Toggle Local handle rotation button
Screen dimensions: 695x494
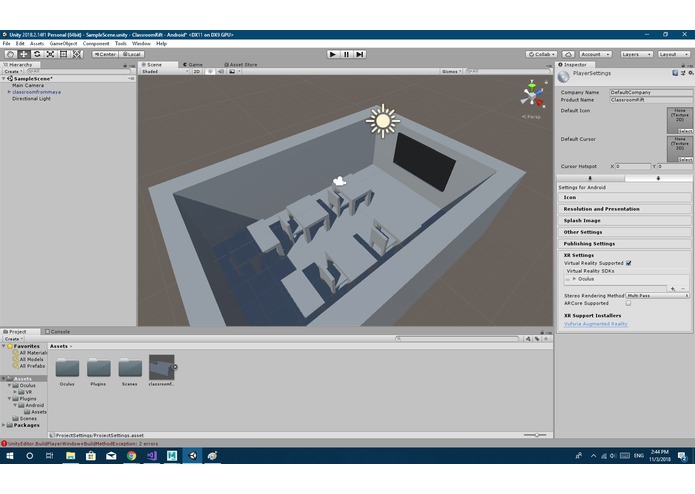click(x=131, y=54)
